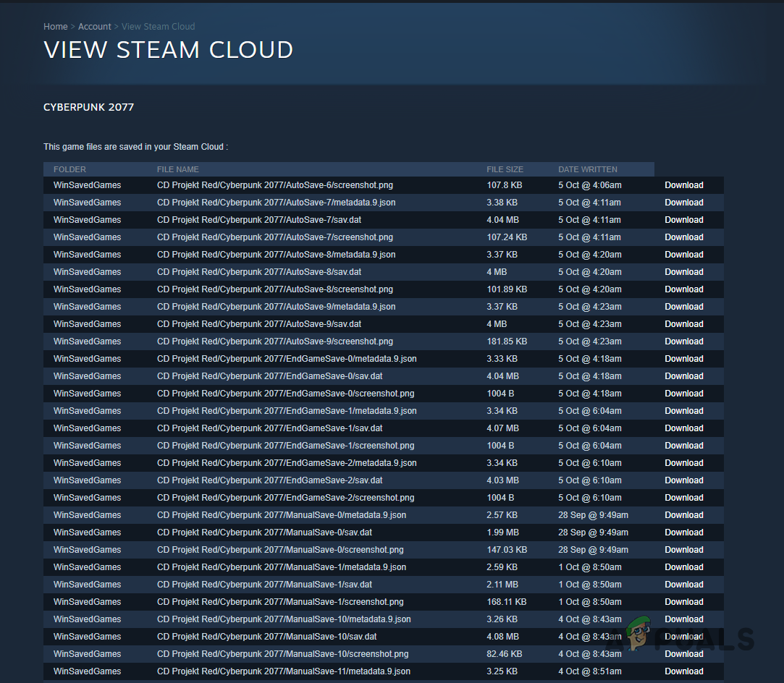
Task: Click the View Steam Cloud breadcrumb
Action: click(x=158, y=26)
